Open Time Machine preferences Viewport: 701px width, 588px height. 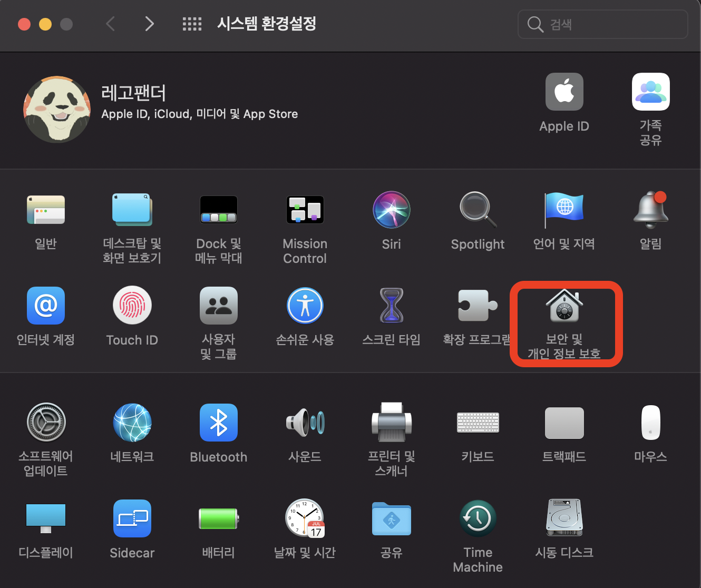pos(478,518)
